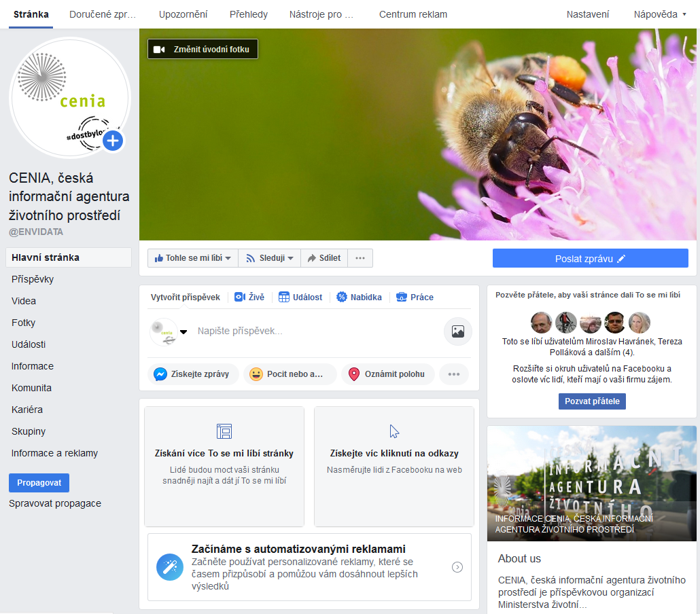Select Informace in the sidebar

pos(33,366)
